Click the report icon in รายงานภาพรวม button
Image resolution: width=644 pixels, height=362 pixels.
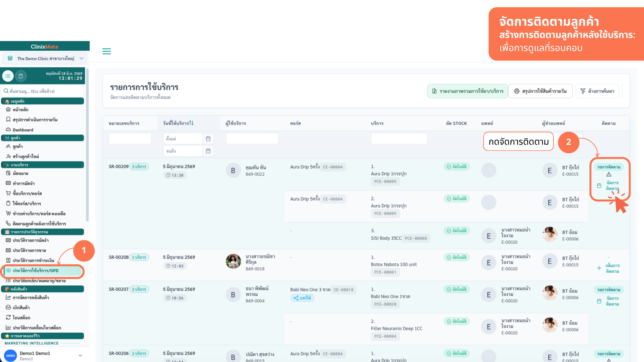tap(434, 91)
